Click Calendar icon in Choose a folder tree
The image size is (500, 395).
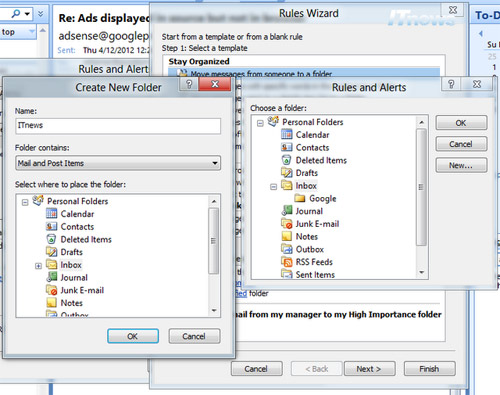click(x=287, y=134)
